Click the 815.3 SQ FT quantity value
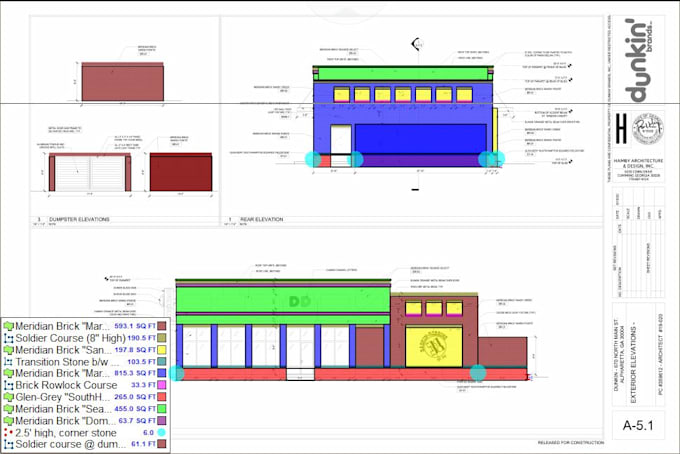Screen dimensions: 680x454 [135, 373]
